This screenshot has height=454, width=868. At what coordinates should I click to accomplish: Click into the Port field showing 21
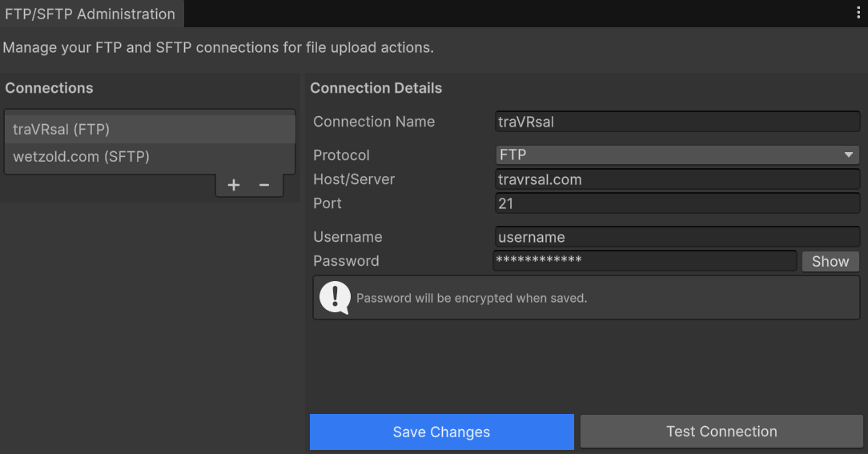(677, 203)
